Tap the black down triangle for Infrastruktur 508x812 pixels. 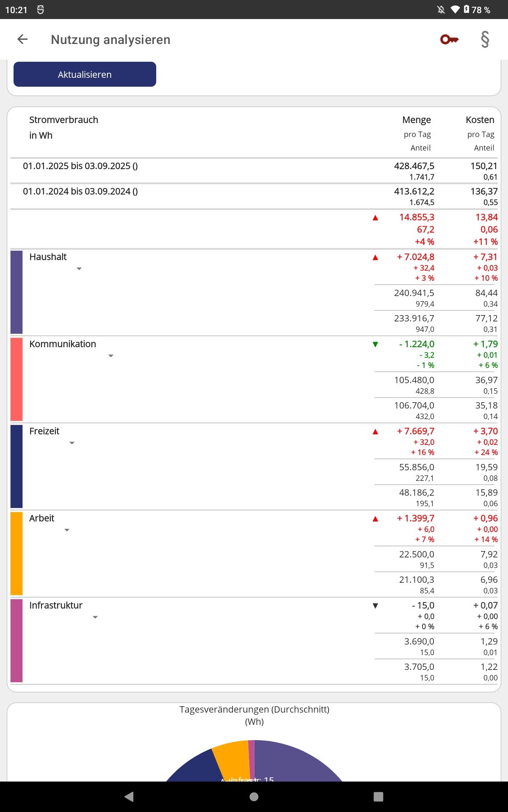click(375, 606)
